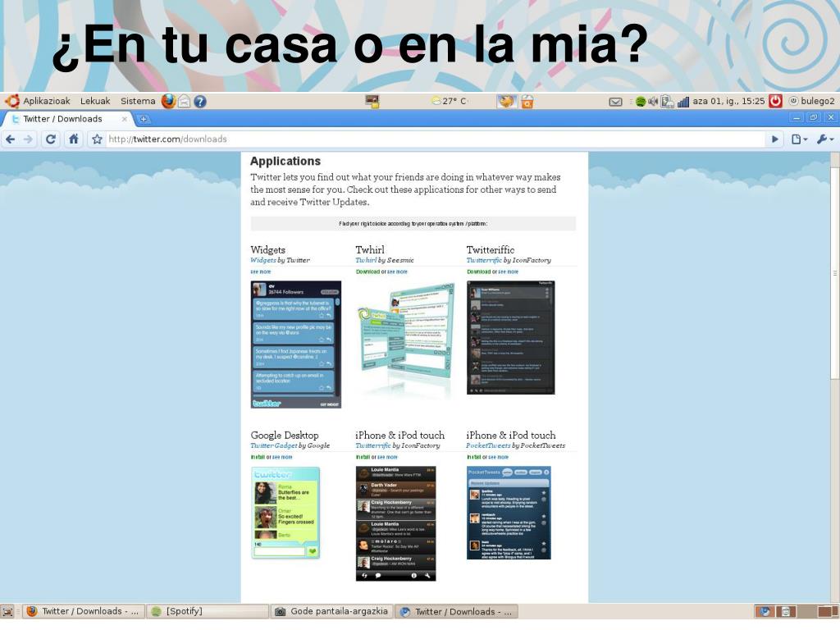
Task: Open the Twitterrific link by IconFactory under Twitteriffic
Action: [x=484, y=260]
